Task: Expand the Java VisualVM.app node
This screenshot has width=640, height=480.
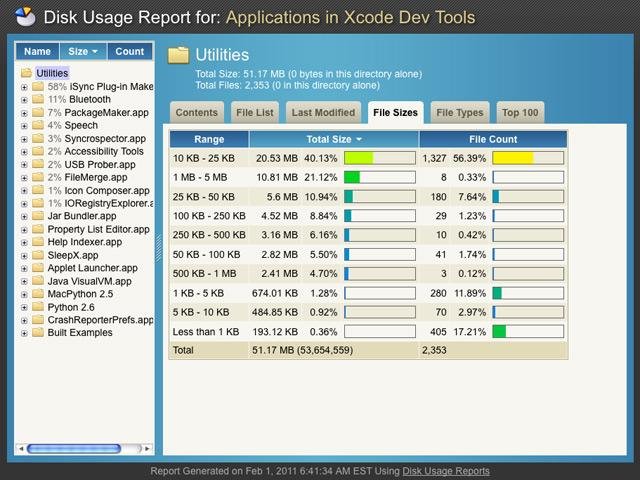Action: point(24,282)
